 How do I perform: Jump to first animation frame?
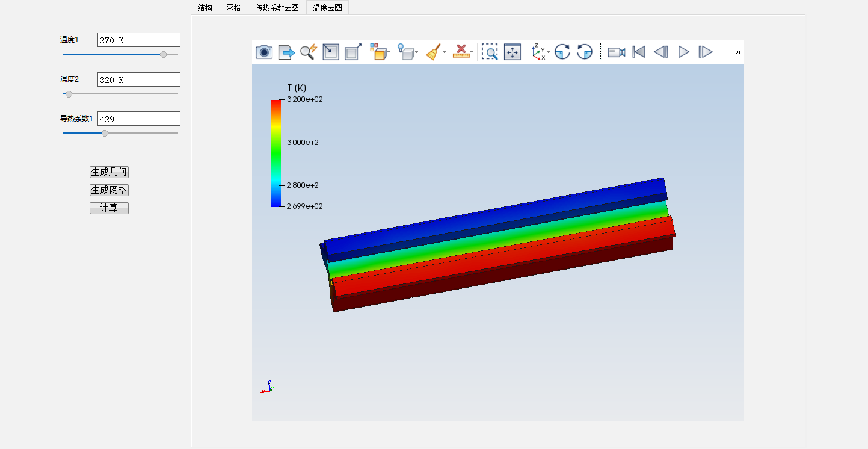click(x=639, y=52)
